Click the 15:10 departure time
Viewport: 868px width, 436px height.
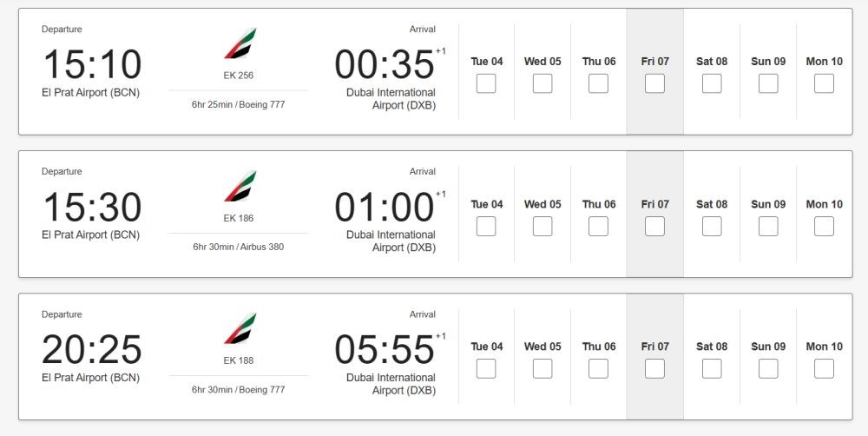pos(93,64)
